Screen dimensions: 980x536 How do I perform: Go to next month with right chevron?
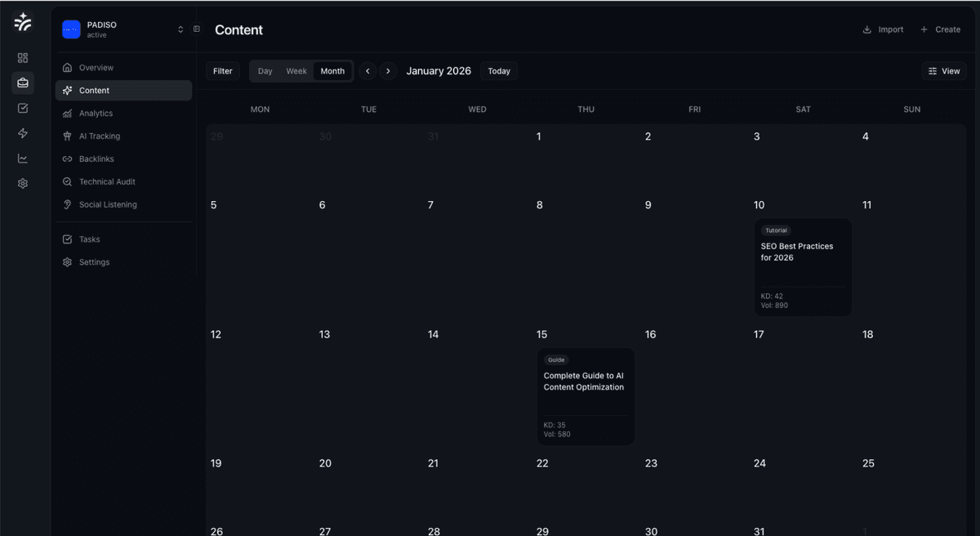click(x=388, y=71)
